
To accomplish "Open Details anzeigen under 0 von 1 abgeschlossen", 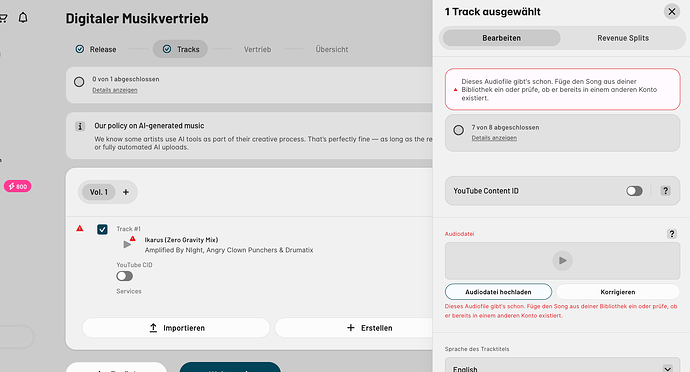I will click(115, 90).
